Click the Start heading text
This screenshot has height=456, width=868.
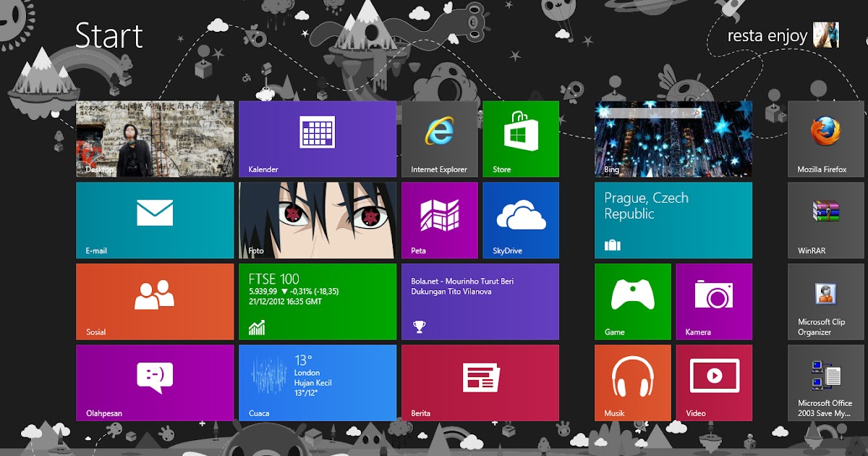tap(109, 35)
